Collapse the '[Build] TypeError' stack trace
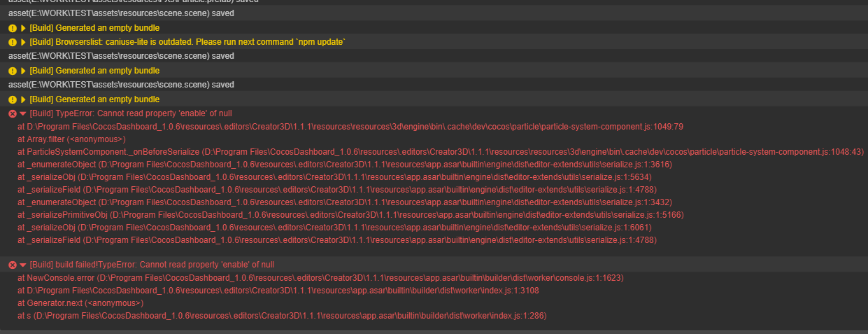The image size is (868, 334). 23,113
